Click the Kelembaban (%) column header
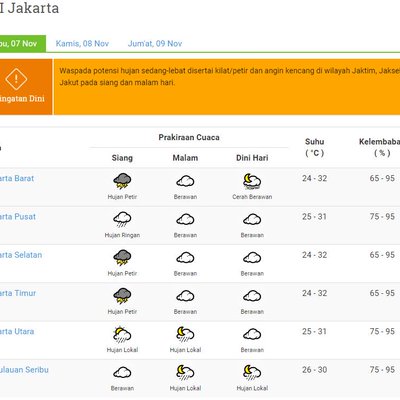 point(379,147)
